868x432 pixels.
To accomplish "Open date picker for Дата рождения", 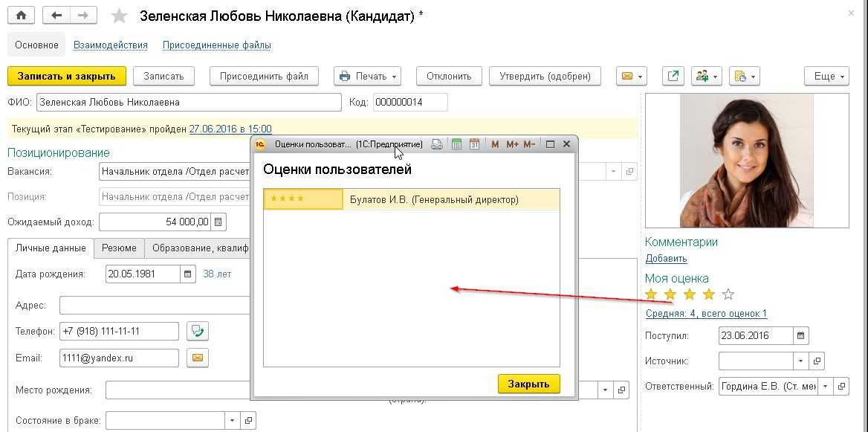I will (188, 274).
